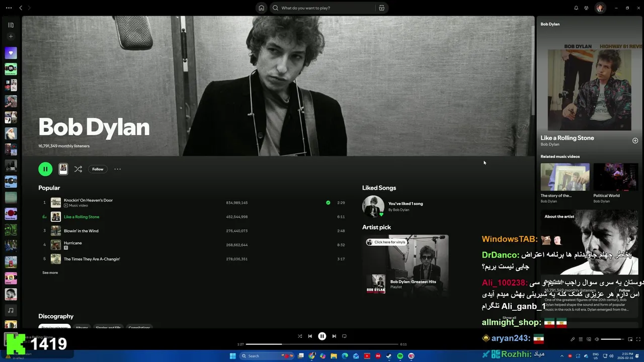
Task: Click the plus create playlist button
Action: (11, 36)
